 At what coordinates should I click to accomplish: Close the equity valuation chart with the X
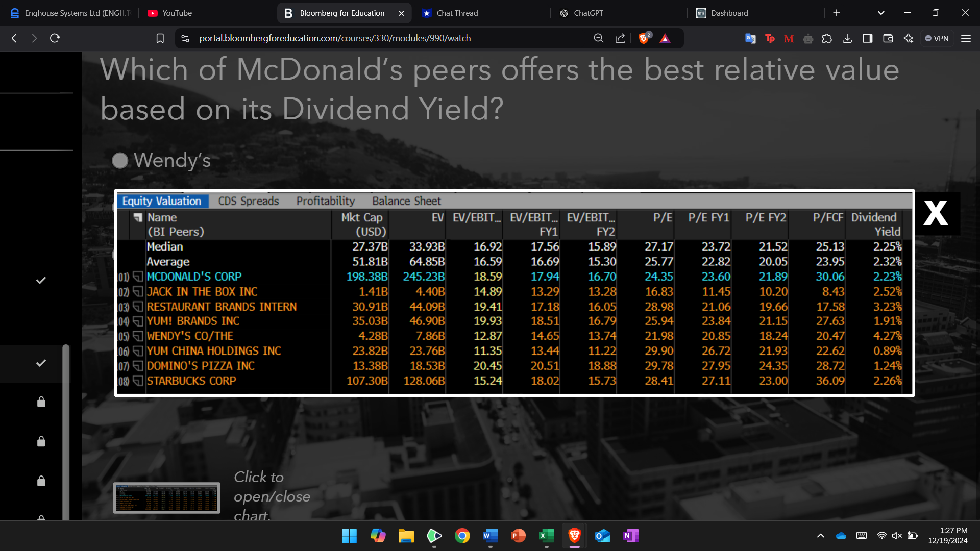point(936,213)
